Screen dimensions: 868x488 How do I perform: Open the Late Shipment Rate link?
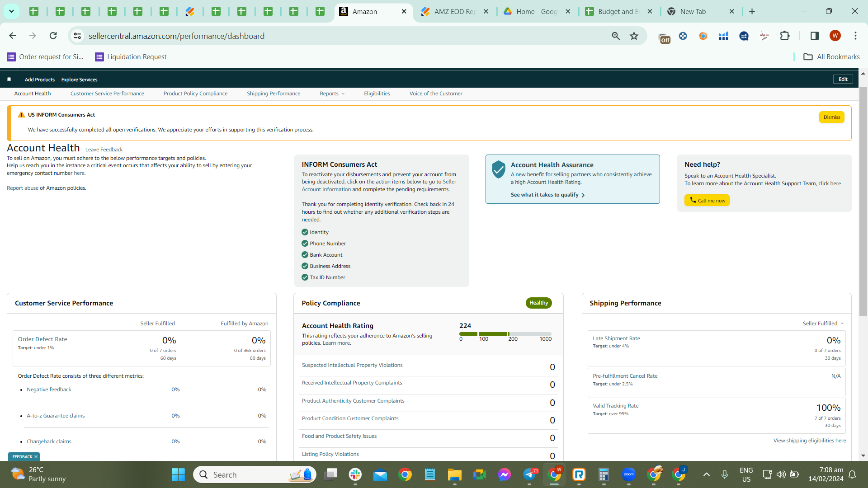616,338
